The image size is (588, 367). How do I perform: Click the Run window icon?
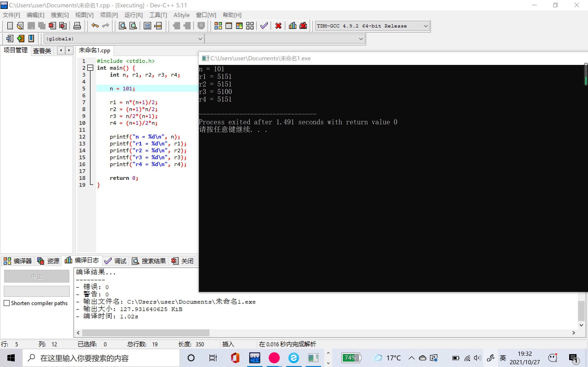pyautogui.click(x=229, y=26)
